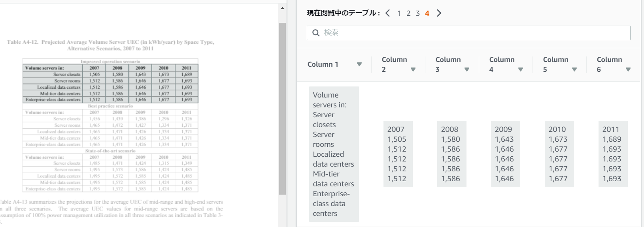Go to next table with right chevron
This screenshot has width=644, height=227.
(x=439, y=13)
